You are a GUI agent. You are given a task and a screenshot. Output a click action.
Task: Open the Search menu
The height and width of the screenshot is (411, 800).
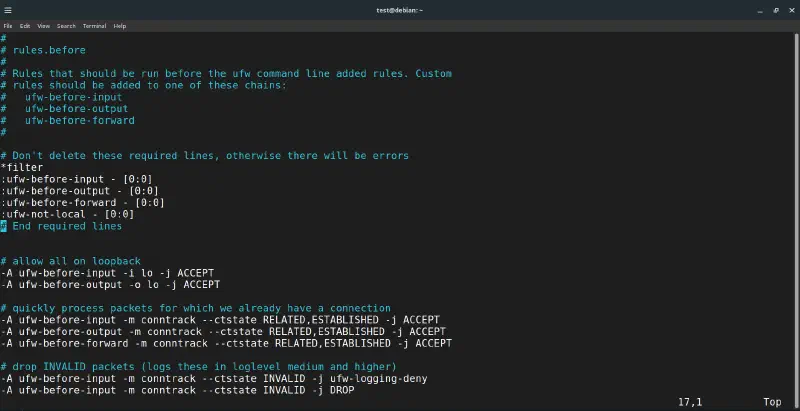point(66,26)
